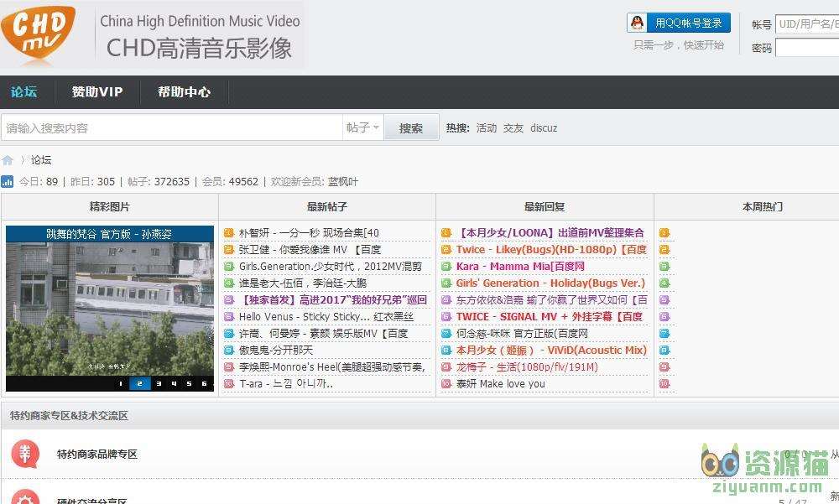The width and height of the screenshot is (839, 504).
Task: Open the 帖子 search type dropdown
Action: [x=362, y=127]
